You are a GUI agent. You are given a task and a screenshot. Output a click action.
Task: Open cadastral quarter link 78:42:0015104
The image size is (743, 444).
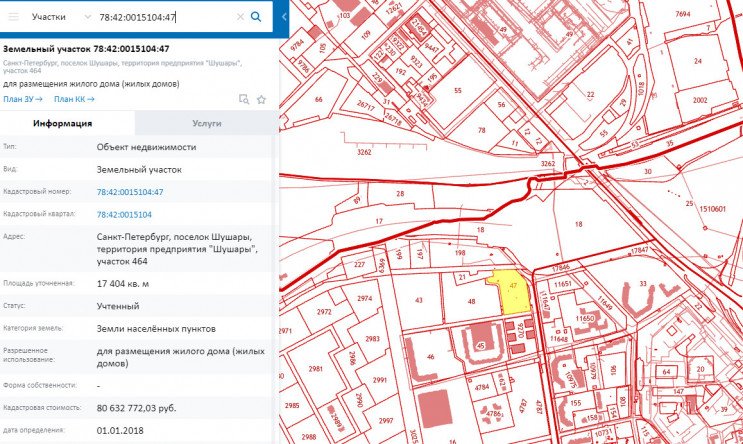pos(124,215)
